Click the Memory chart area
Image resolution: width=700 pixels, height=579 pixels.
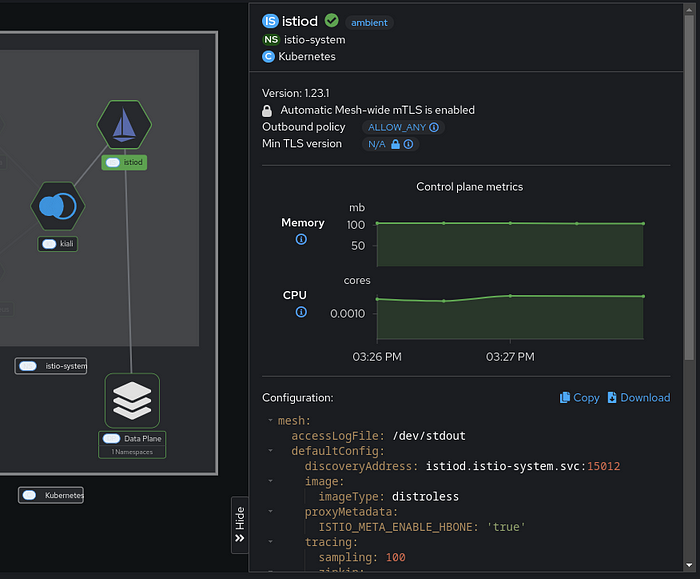pos(510,244)
